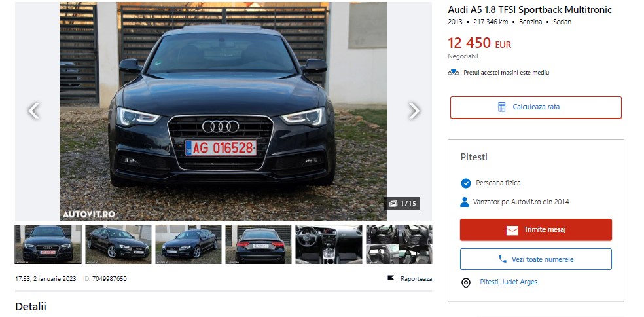Select the second side-view car thumbnail
The image size is (644, 317).
(118, 244)
